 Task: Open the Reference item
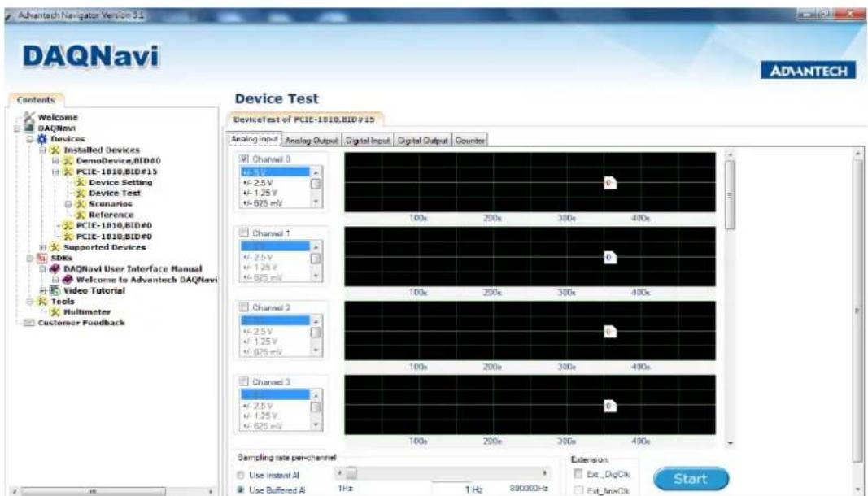click(x=111, y=215)
